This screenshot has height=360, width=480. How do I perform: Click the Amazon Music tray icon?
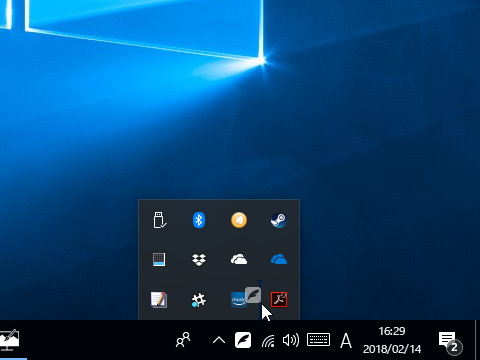(x=238, y=300)
